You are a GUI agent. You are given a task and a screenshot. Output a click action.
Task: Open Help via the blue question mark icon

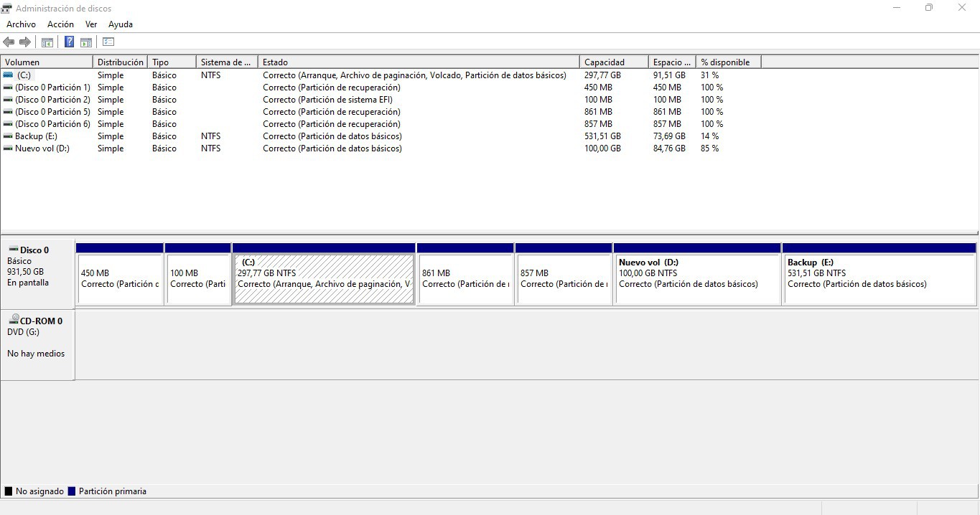pyautogui.click(x=69, y=42)
